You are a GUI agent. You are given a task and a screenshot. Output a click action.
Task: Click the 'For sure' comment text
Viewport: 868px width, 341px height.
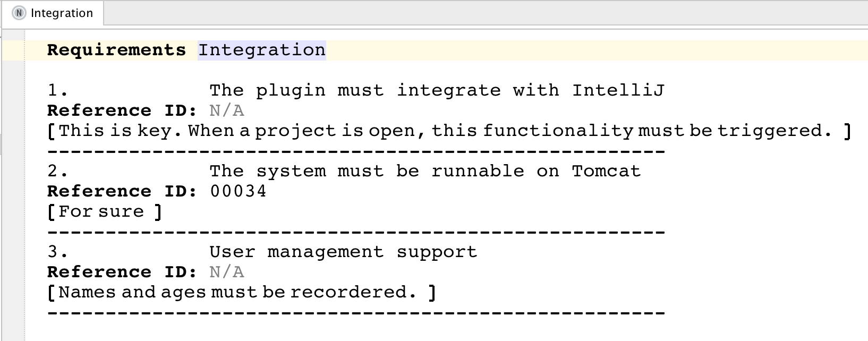point(101,211)
